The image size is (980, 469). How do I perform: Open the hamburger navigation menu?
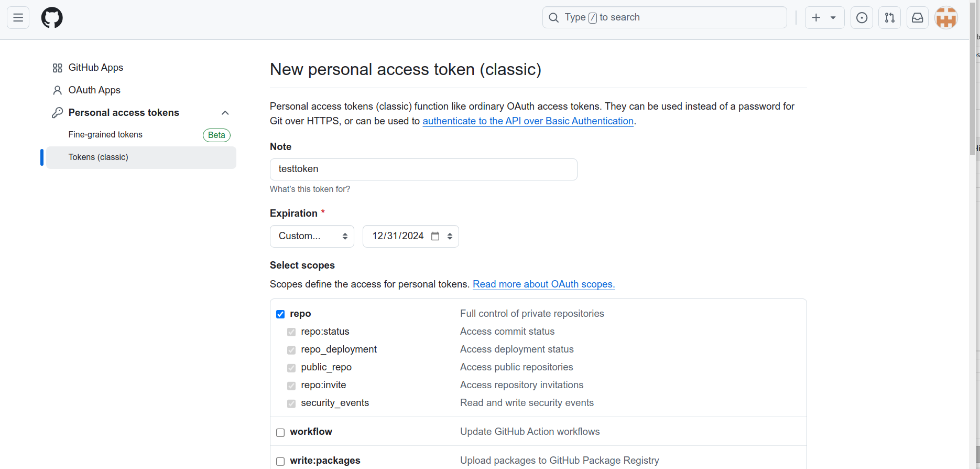(x=18, y=18)
